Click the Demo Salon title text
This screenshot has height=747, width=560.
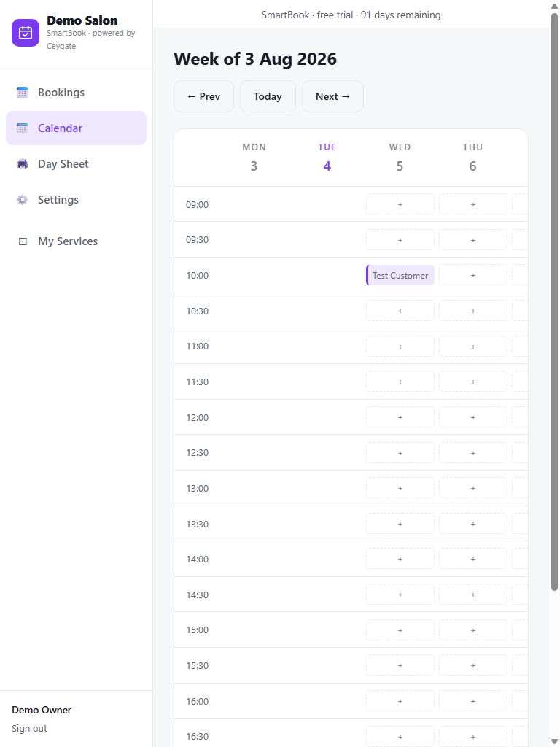(x=82, y=20)
